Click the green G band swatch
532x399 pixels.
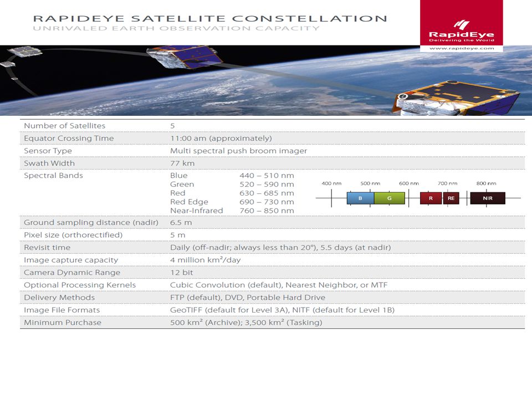pos(390,198)
